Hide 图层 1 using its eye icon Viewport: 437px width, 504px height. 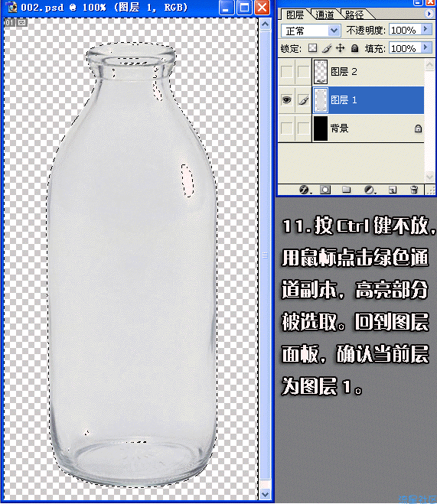[286, 100]
